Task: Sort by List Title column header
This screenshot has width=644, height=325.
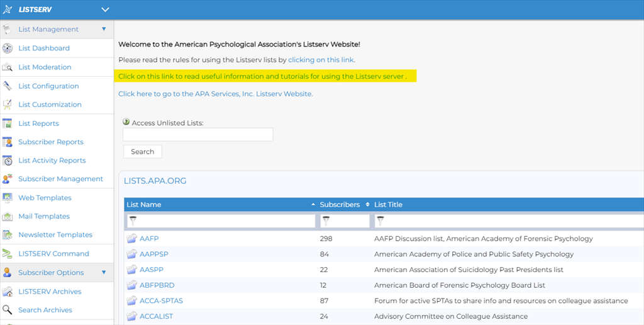Action: point(388,205)
